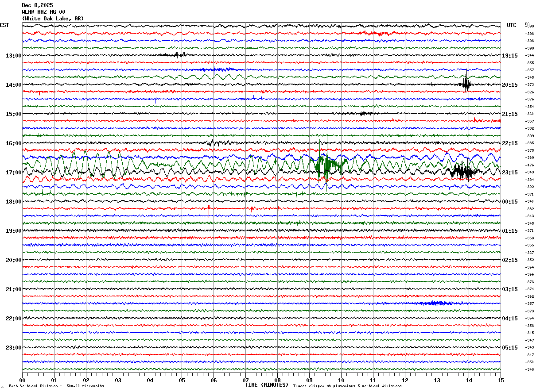This screenshot has width=536, height=392.
Task: Click the 23:15 UTC time label
Action: coord(510,173)
